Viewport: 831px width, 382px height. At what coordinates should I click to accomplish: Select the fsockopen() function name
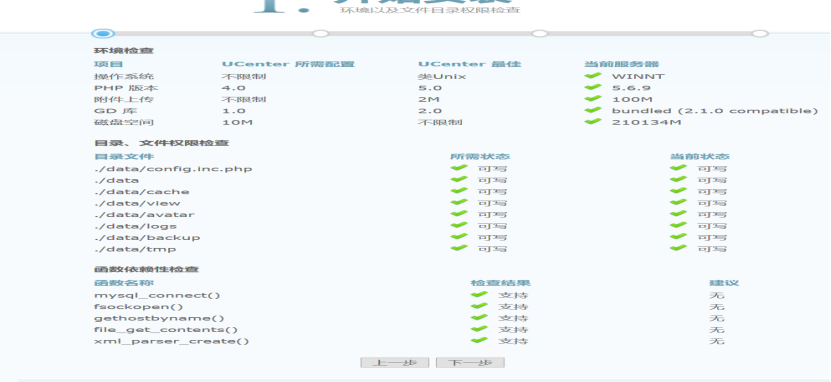point(138,307)
